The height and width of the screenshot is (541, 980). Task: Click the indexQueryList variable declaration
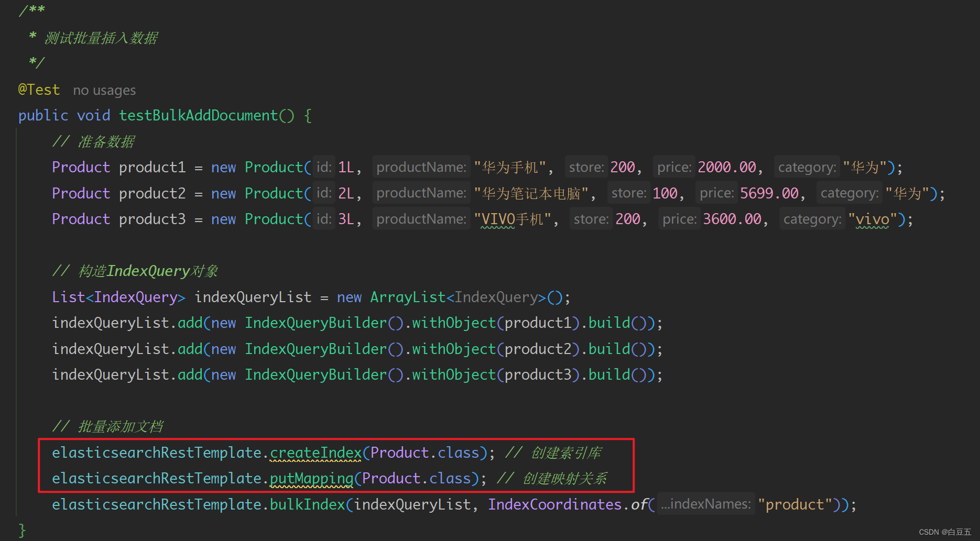(x=253, y=297)
